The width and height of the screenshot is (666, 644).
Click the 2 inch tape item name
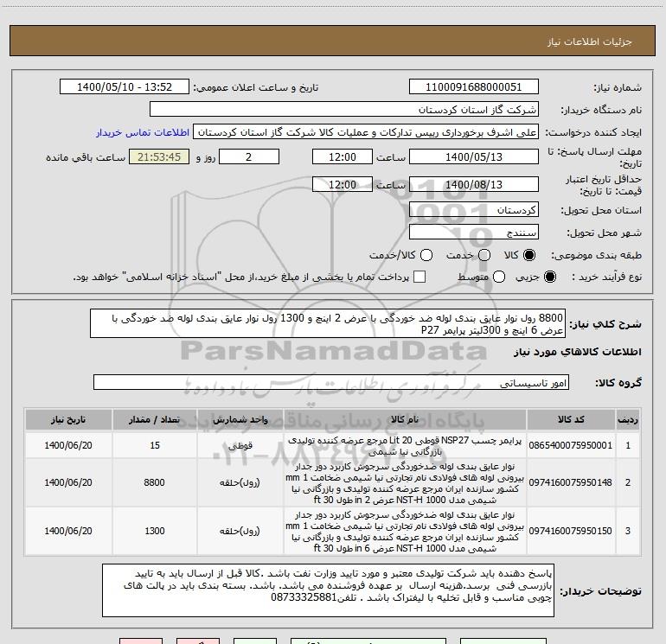pos(405,483)
